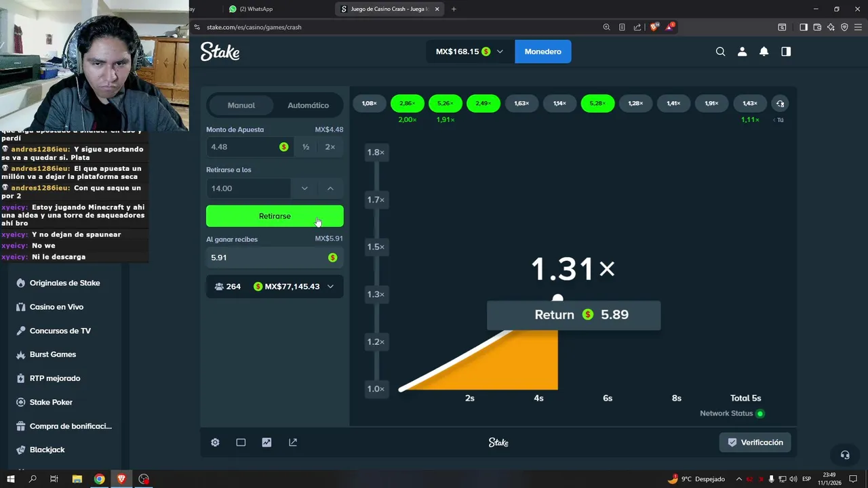Open Chrome from the taskbar
Screen dimensions: 868x488
pyautogui.click(x=100, y=479)
